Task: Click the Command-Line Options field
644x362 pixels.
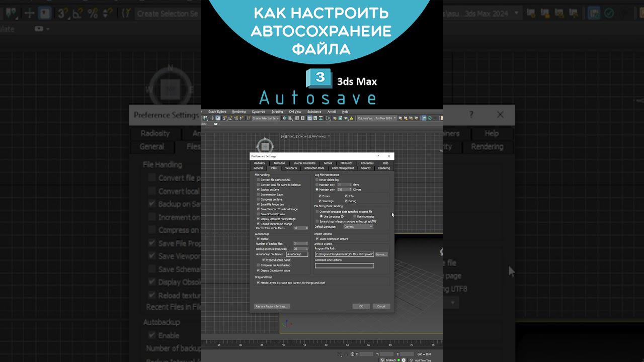Action: coord(345,265)
